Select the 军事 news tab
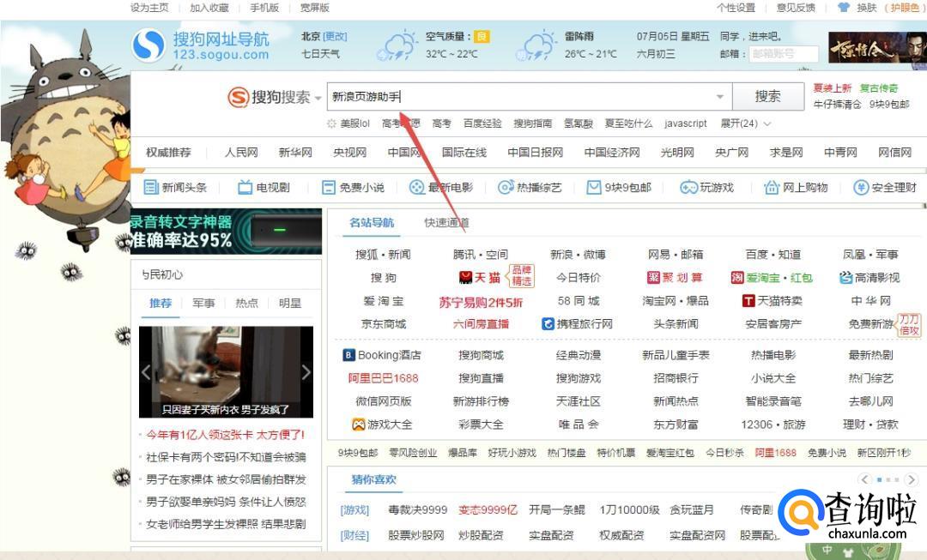Image resolution: width=927 pixels, height=560 pixels. click(x=203, y=303)
